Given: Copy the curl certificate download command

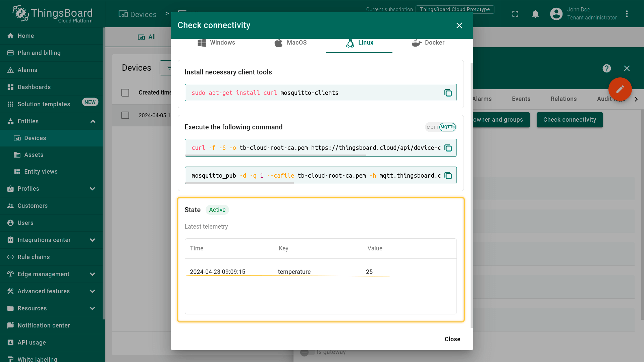Looking at the screenshot, I should [448, 148].
